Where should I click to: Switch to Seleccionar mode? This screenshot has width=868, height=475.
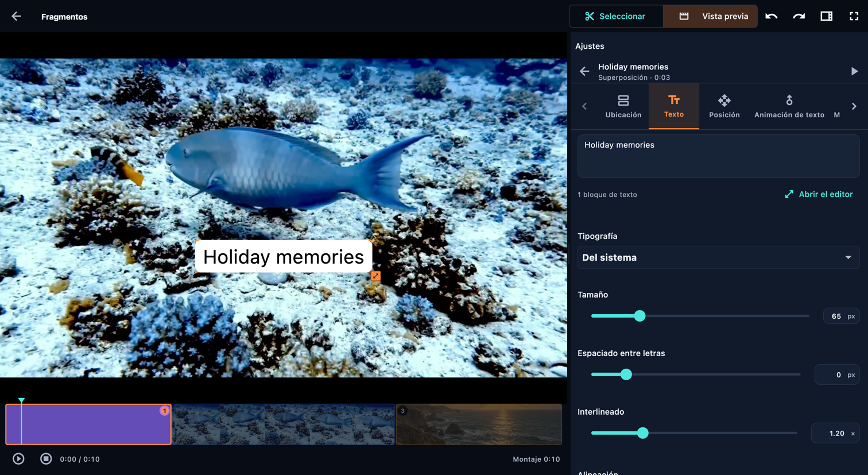tap(616, 17)
